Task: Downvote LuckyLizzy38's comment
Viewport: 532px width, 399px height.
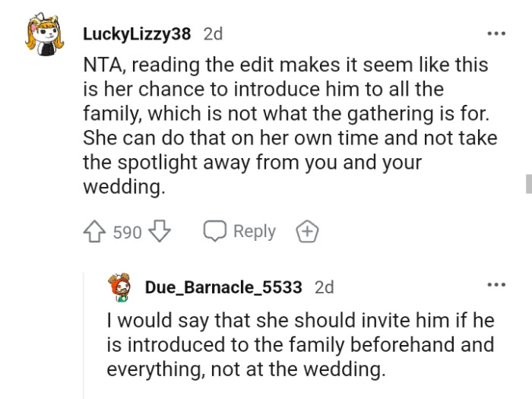Action: point(160,232)
